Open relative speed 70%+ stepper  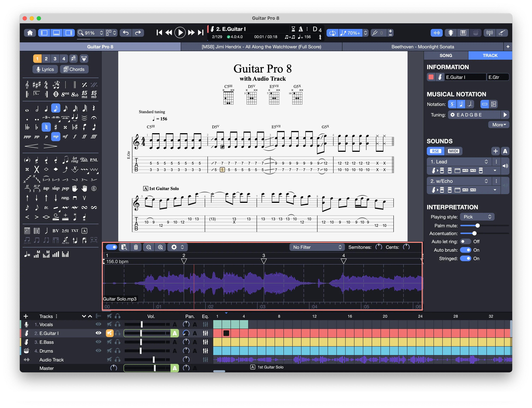(x=365, y=33)
